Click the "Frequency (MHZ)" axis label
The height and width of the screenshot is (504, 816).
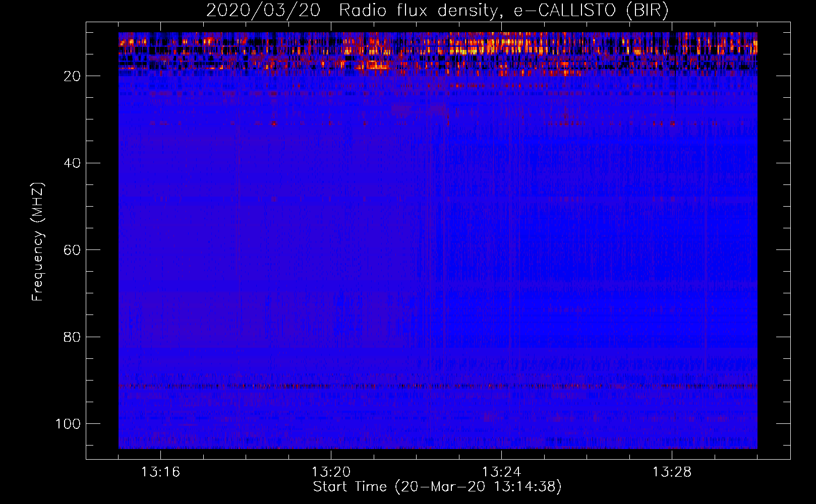point(38,242)
